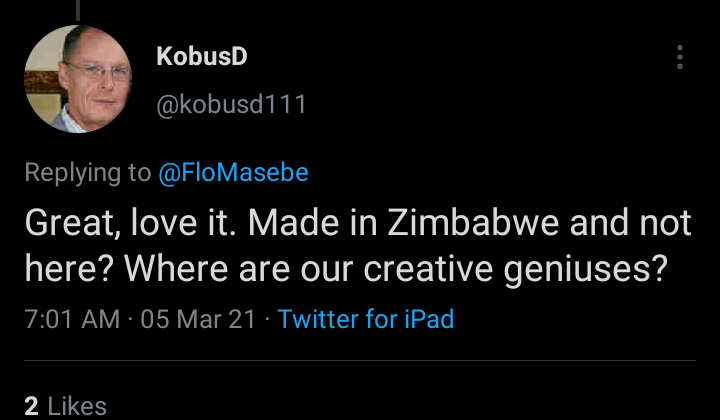Image resolution: width=720 pixels, height=420 pixels.
Task: Select the 'Twitter for iPad' source link
Action: 366,319
